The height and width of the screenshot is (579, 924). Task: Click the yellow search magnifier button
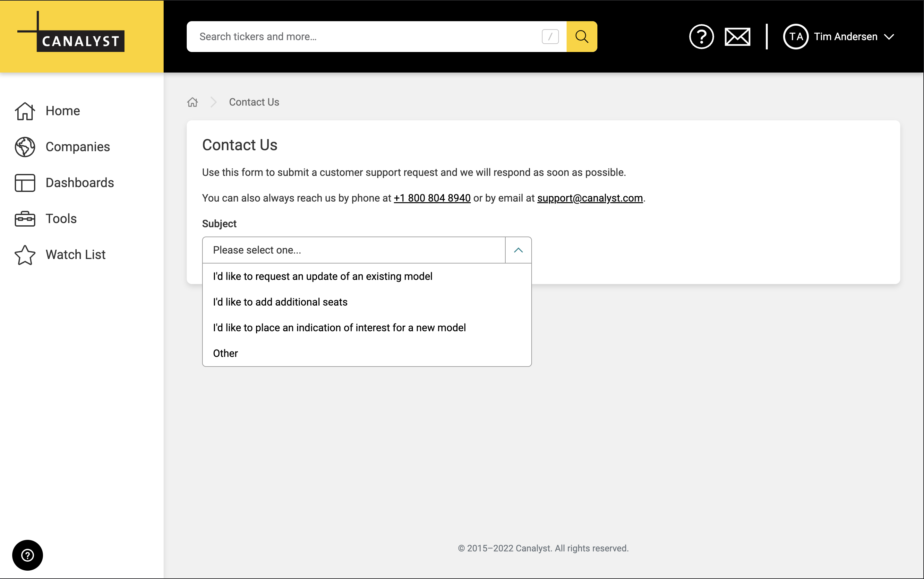pos(581,37)
